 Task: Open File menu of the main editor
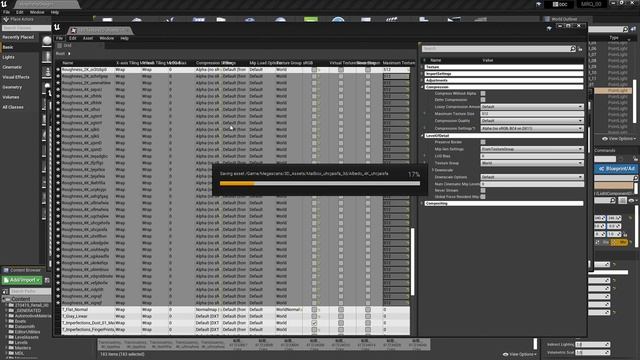tap(7, 12)
